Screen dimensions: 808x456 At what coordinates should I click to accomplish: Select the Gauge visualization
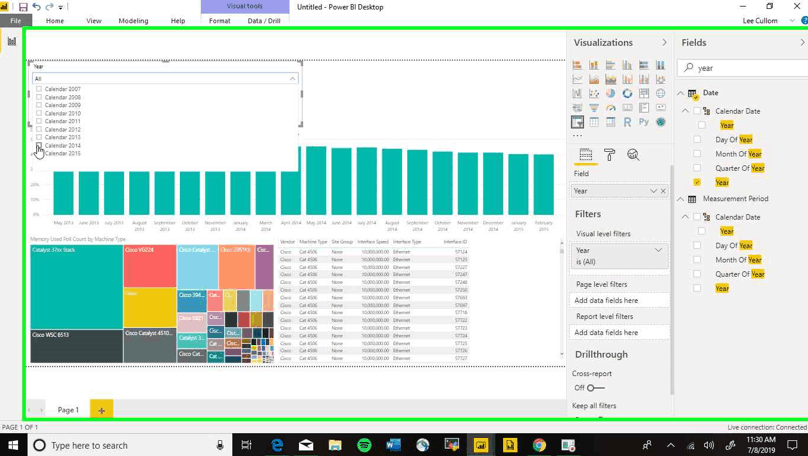pyautogui.click(x=611, y=108)
